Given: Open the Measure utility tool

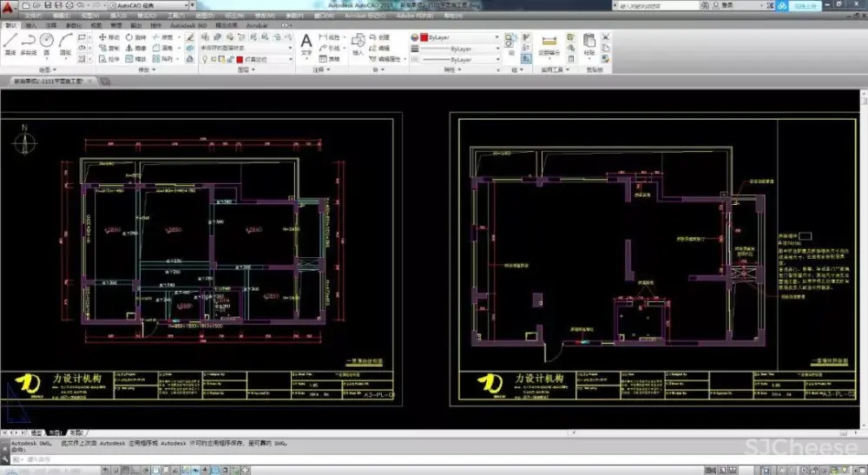Looking at the screenshot, I should 549,42.
